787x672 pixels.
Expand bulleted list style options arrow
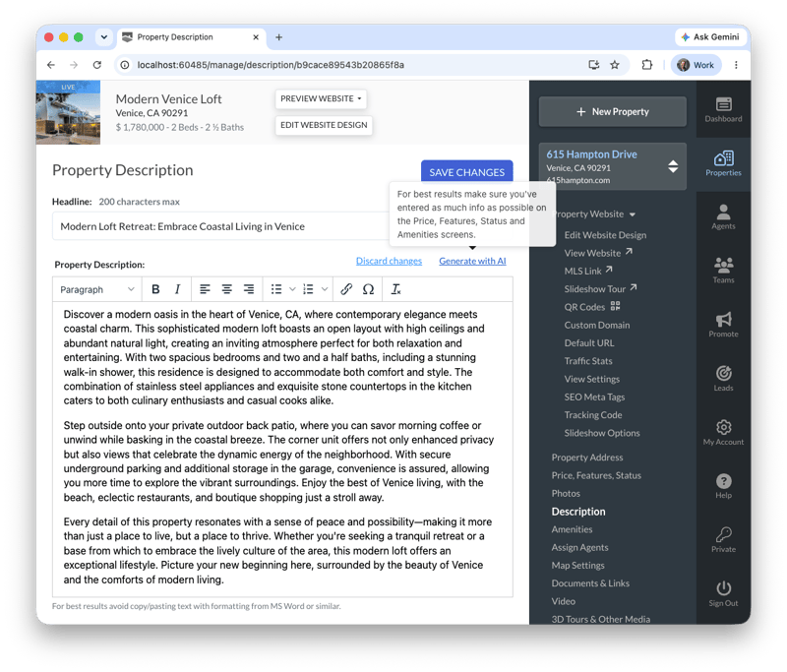tap(292, 289)
